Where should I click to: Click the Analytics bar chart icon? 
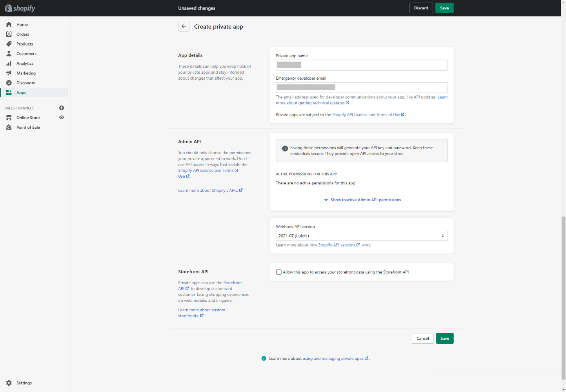click(9, 64)
